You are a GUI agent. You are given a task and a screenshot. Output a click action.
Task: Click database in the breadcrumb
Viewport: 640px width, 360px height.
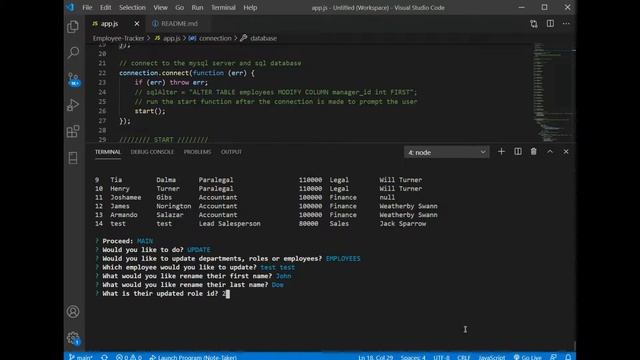pos(263,38)
